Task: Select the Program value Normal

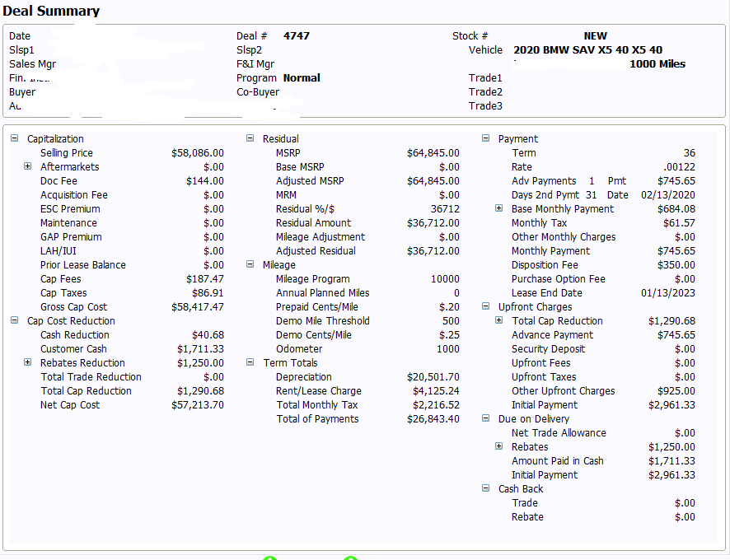Action: pyautogui.click(x=302, y=77)
